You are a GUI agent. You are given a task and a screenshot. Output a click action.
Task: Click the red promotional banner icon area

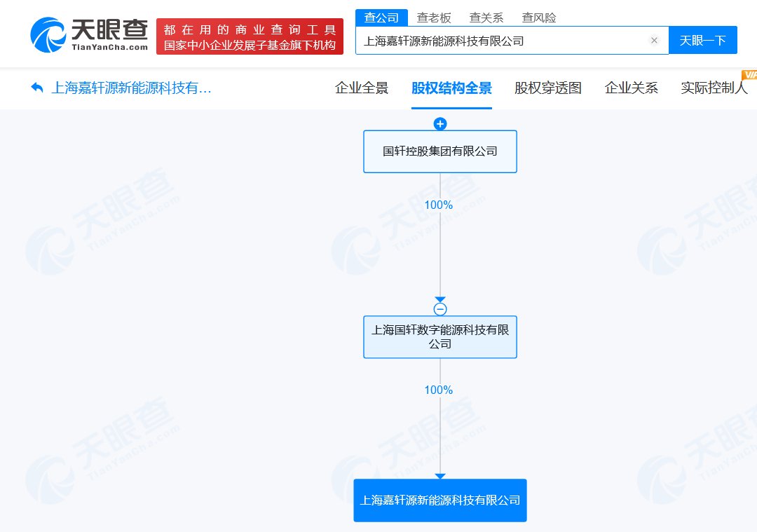click(250, 34)
